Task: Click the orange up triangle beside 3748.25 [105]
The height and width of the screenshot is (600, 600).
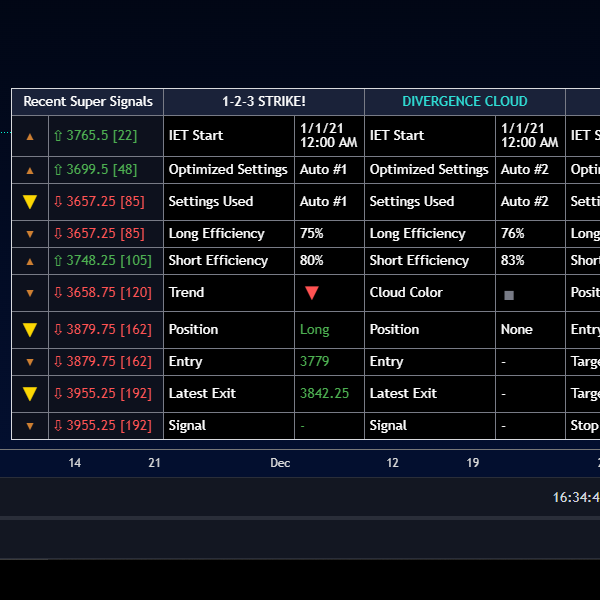Action: coord(30,261)
